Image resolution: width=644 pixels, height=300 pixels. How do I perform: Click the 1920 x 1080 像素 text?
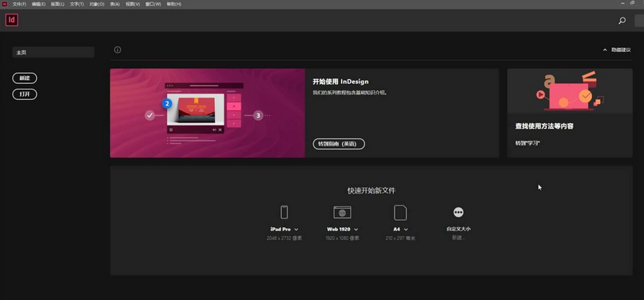click(343, 238)
